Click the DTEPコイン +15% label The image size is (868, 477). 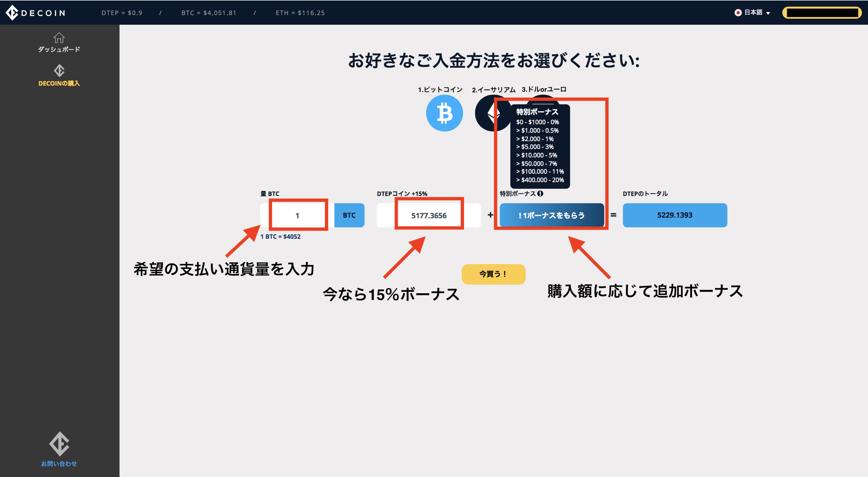point(402,194)
